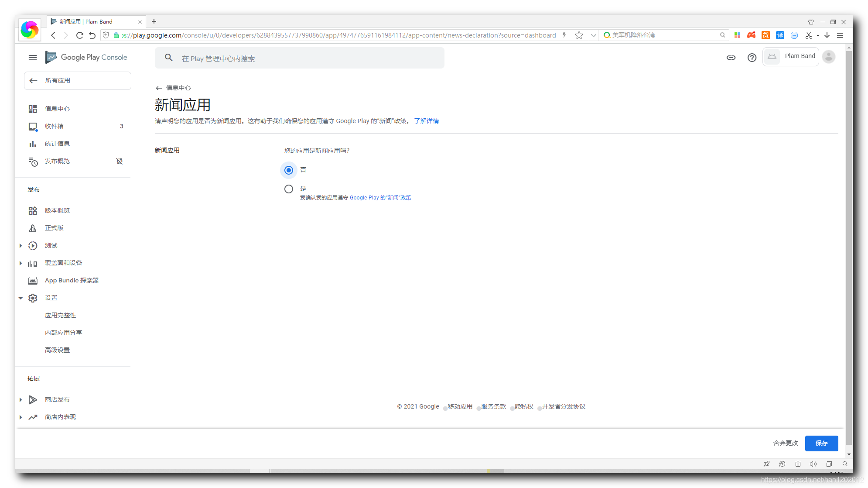
Task: Select the 否 radio button
Action: point(289,170)
